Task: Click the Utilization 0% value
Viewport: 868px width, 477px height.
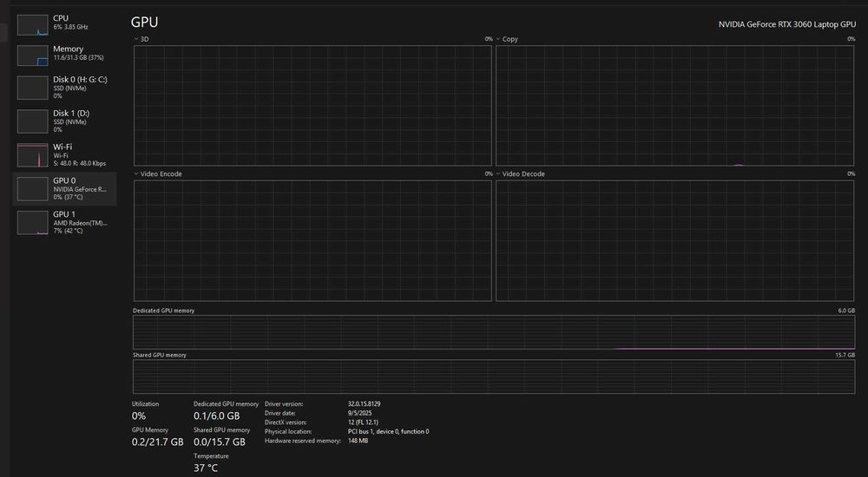Action: tap(138, 415)
